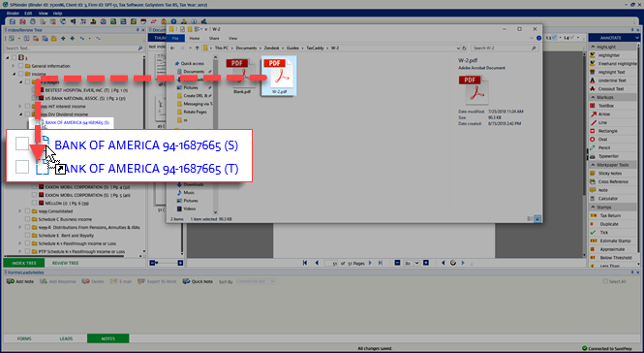
Task: Switch to the Forms tab
Action: [24, 338]
